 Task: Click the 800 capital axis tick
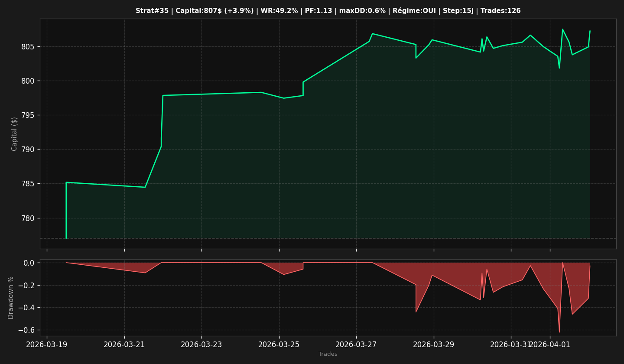28,81
